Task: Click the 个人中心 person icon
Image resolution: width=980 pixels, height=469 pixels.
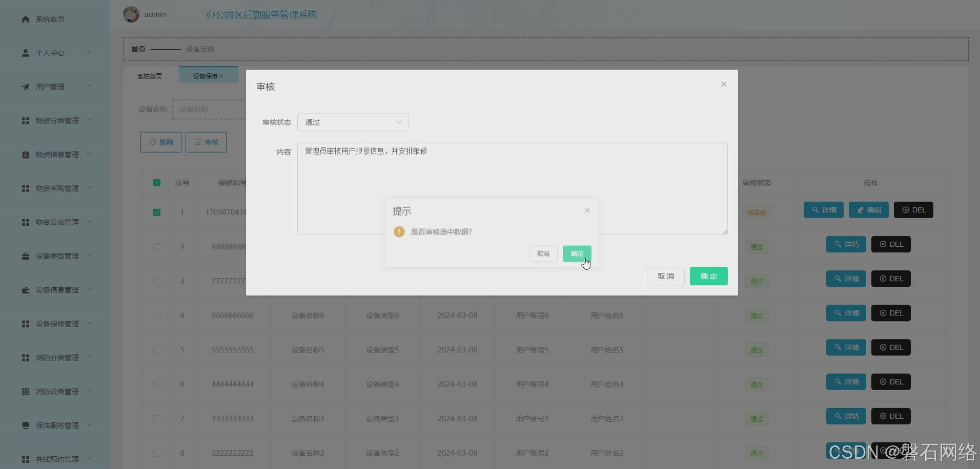Action: pyautogui.click(x=25, y=52)
